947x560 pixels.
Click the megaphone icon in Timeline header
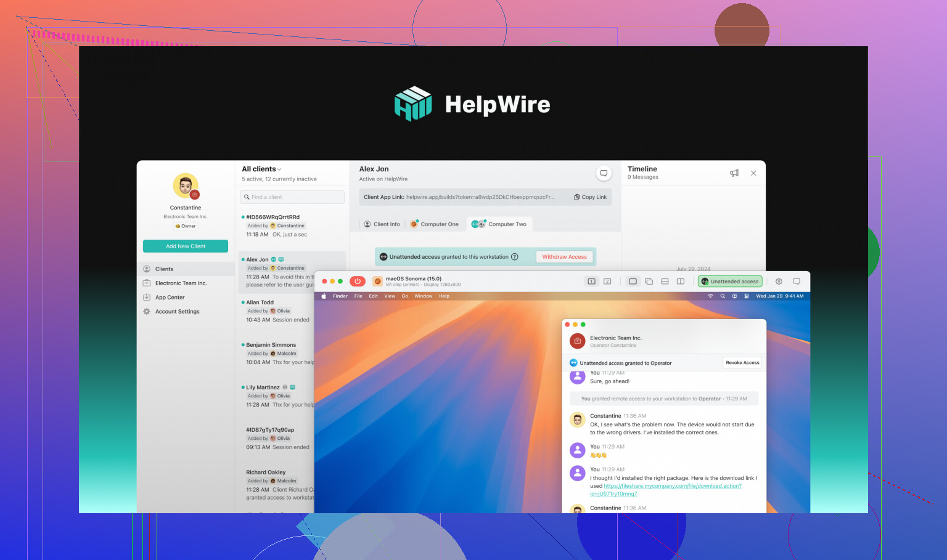click(x=734, y=173)
